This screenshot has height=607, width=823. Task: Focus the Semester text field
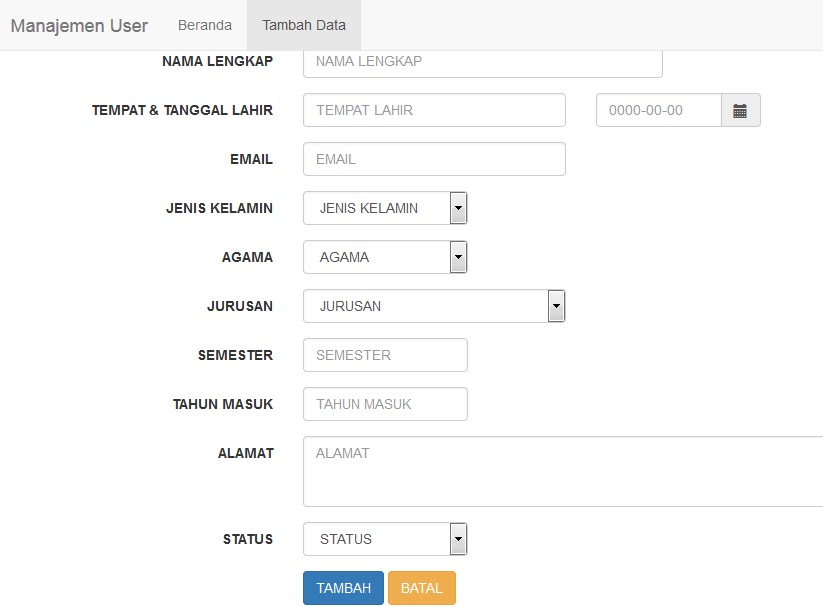click(385, 355)
